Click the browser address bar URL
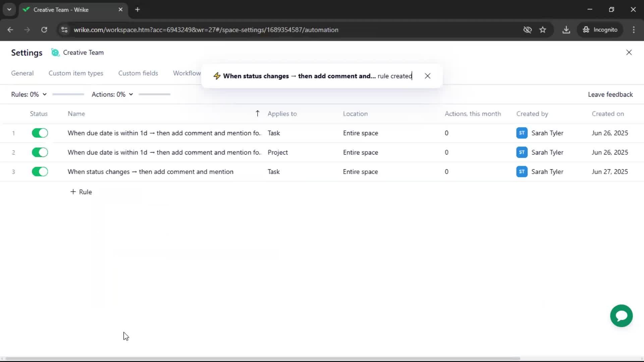This screenshot has height=362, width=644. point(206,30)
